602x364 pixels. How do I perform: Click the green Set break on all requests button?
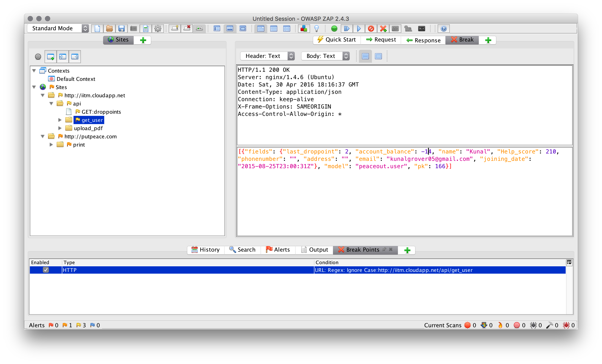click(x=334, y=29)
